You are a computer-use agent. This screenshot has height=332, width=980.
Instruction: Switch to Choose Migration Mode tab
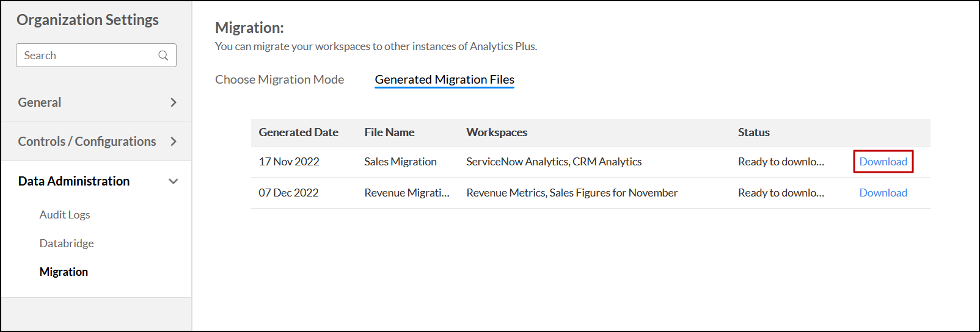click(x=279, y=80)
